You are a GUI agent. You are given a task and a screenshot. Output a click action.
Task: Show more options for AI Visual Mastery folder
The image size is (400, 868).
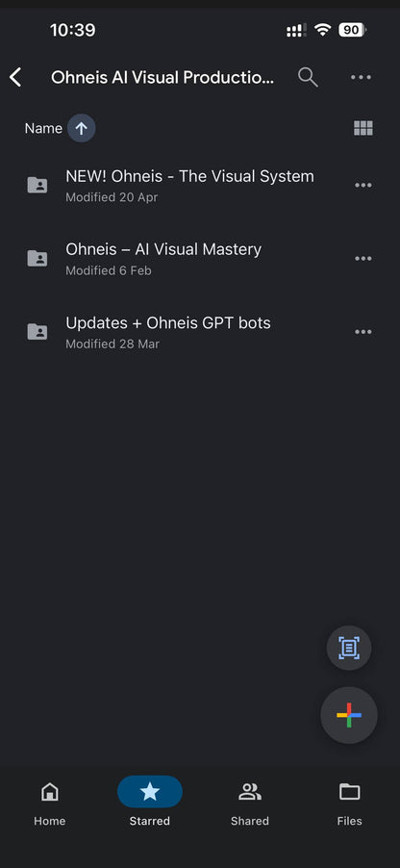362,259
